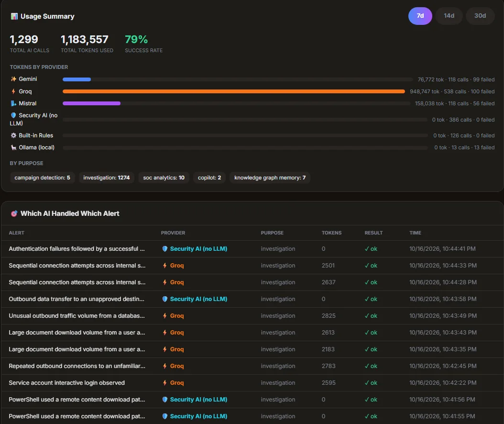The image size is (504, 424).
Task: Click '0 tok · 386 calls · 0 failed' stats
Action: 463,119
